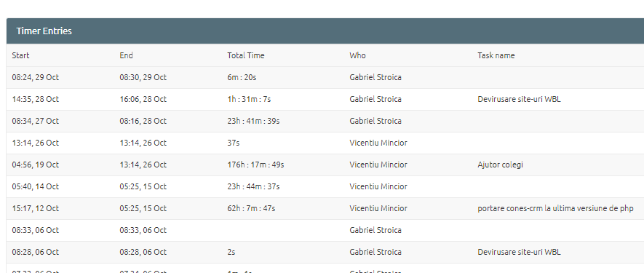Open portare cones-crm la ultima versiune task
The height and width of the screenshot is (273, 644).
(555, 208)
